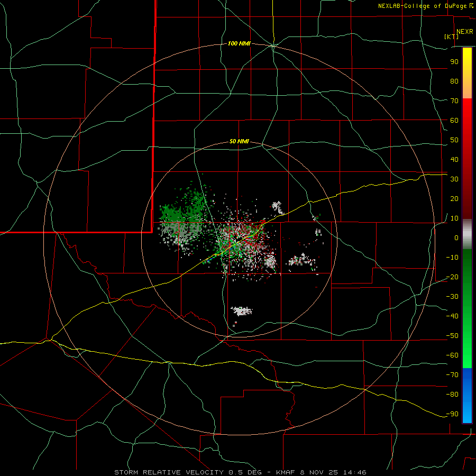
Task: Select the positive "20" scale value
Action: pos(454,199)
